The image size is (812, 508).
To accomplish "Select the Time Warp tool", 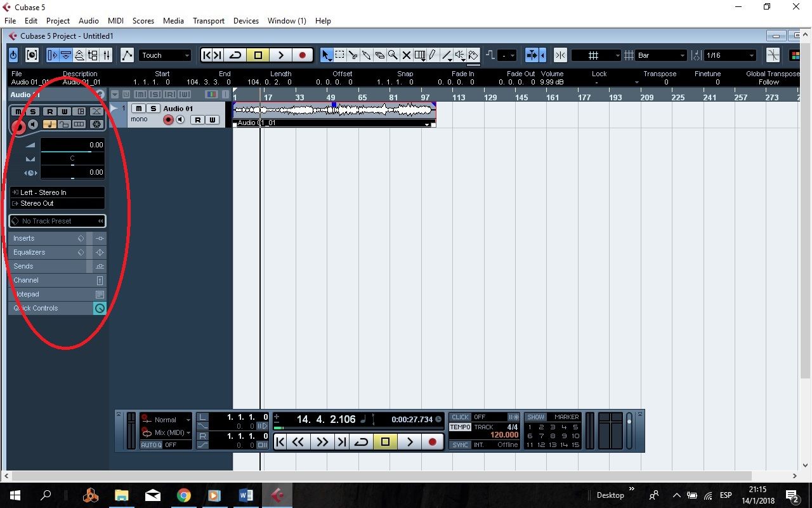I will pyautogui.click(x=420, y=55).
